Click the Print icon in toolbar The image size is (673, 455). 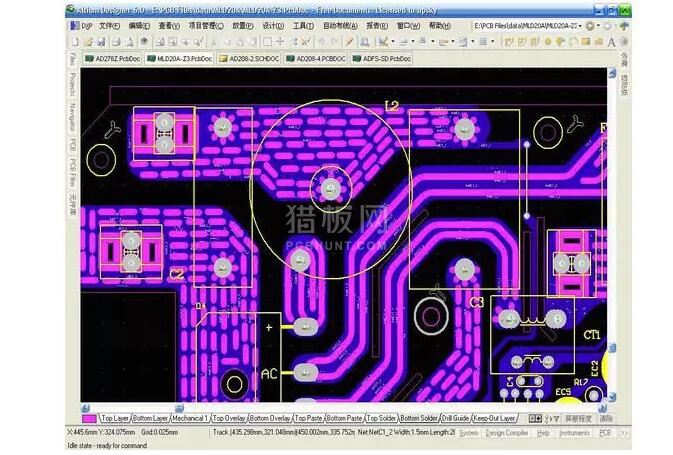click(x=113, y=42)
